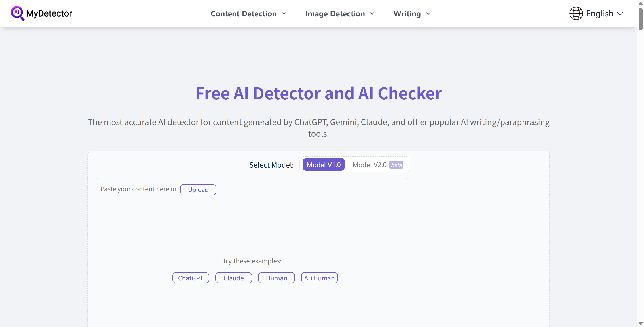Screen dimensions: 644x327
Task: Click the beta badge on Model V2.0
Action: (x=397, y=165)
